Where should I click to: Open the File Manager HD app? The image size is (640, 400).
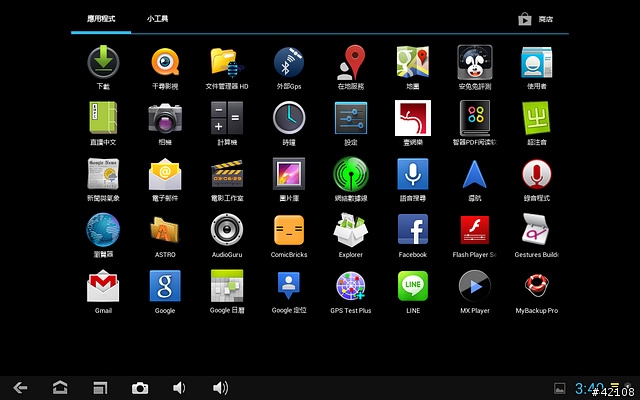click(x=227, y=63)
